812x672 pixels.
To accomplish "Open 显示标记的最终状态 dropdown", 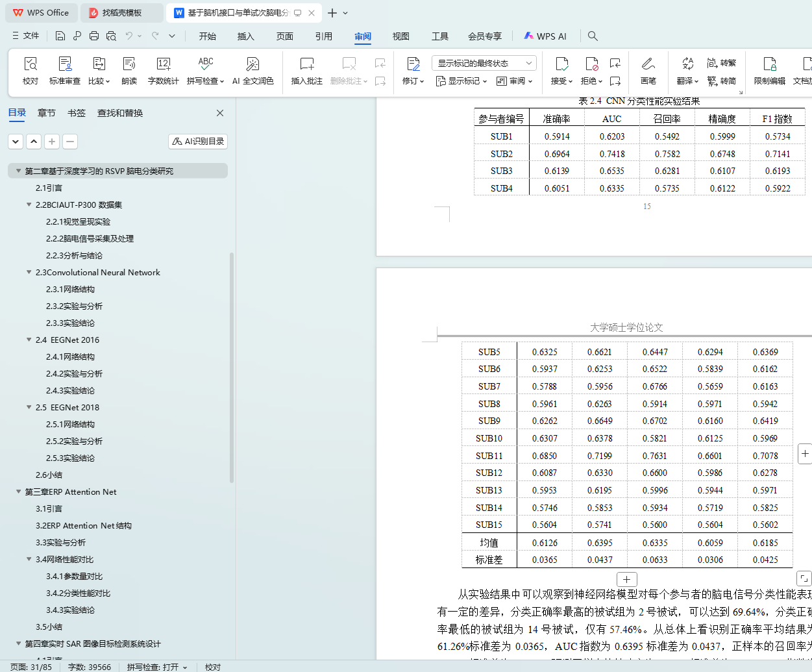I will pyautogui.click(x=484, y=63).
